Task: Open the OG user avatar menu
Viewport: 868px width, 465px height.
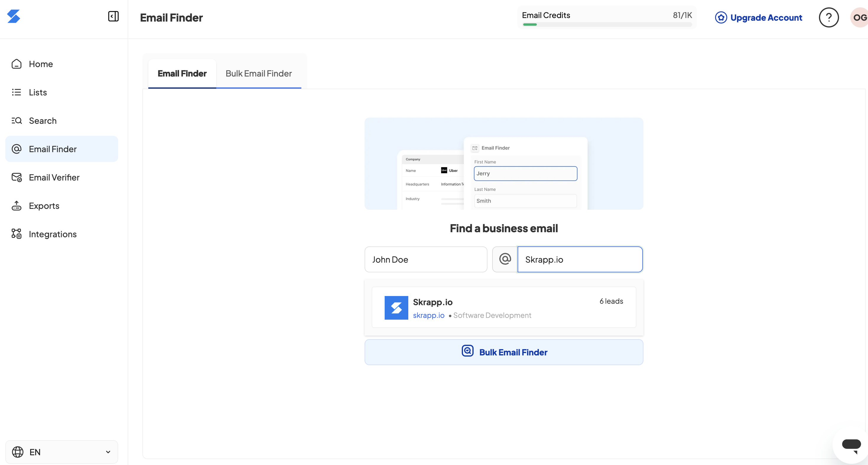Action: point(859,17)
